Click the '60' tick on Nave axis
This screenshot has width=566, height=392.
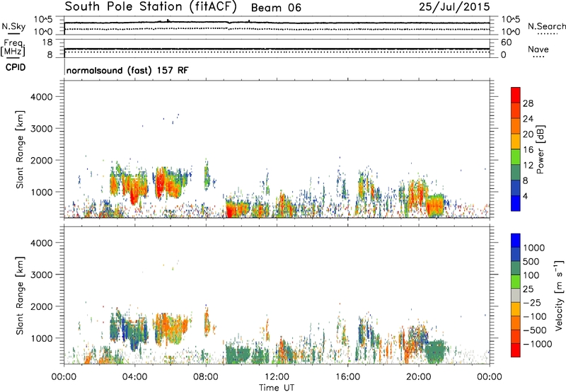506,42
